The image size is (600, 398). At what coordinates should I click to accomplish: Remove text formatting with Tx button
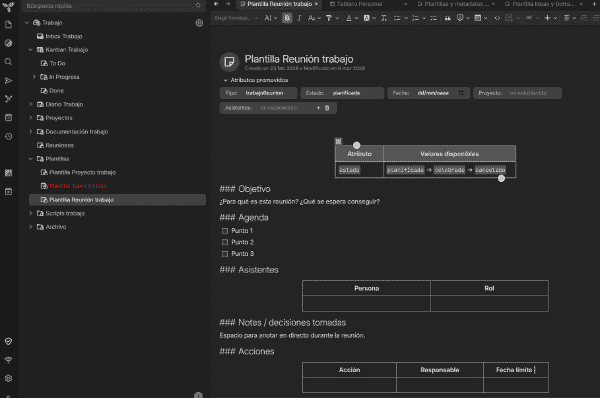point(384,18)
